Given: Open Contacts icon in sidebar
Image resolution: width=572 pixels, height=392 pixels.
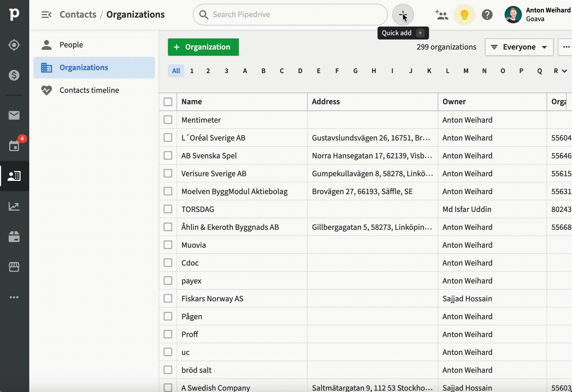Looking at the screenshot, I should 14,176.
